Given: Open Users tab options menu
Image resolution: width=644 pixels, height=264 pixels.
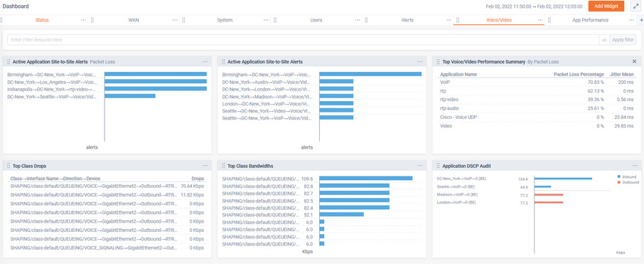Looking at the screenshot, I should tap(358, 20).
